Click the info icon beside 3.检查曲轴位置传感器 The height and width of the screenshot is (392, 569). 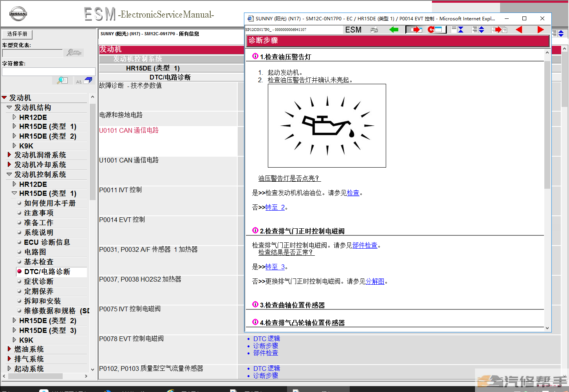tap(255, 304)
